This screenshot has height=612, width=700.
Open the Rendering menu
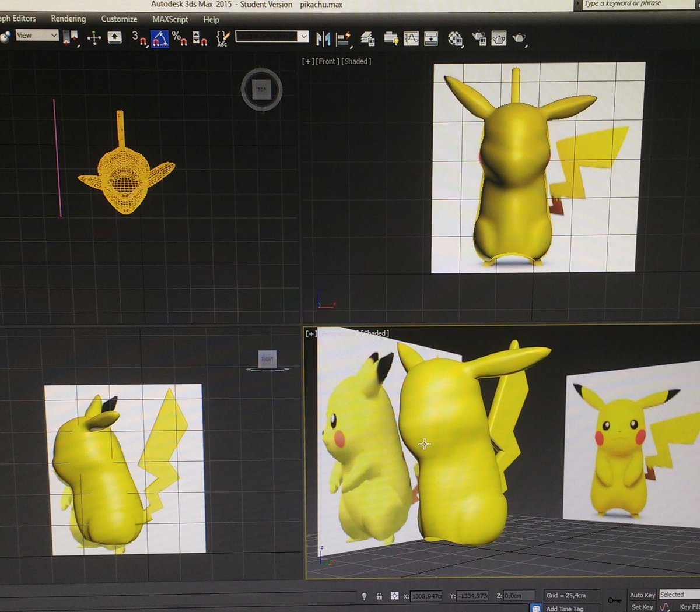coord(68,19)
